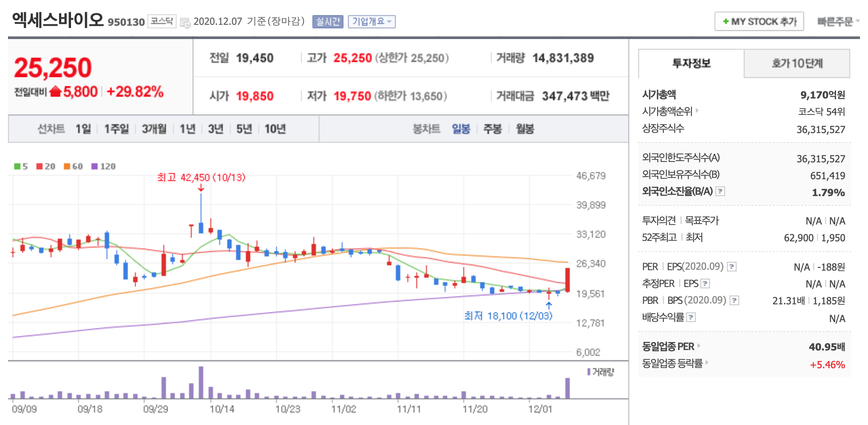Screen dimensions: 868x425
Task: Open the 배당수익률 help icon
Action: point(691,317)
